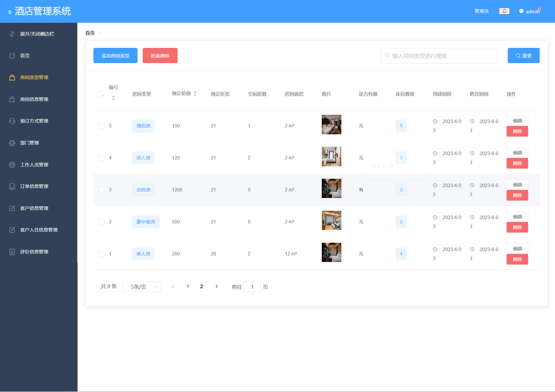The width and height of the screenshot is (555, 392).
Task: Check the checkbox for row 5 情侣房
Action: (x=101, y=126)
